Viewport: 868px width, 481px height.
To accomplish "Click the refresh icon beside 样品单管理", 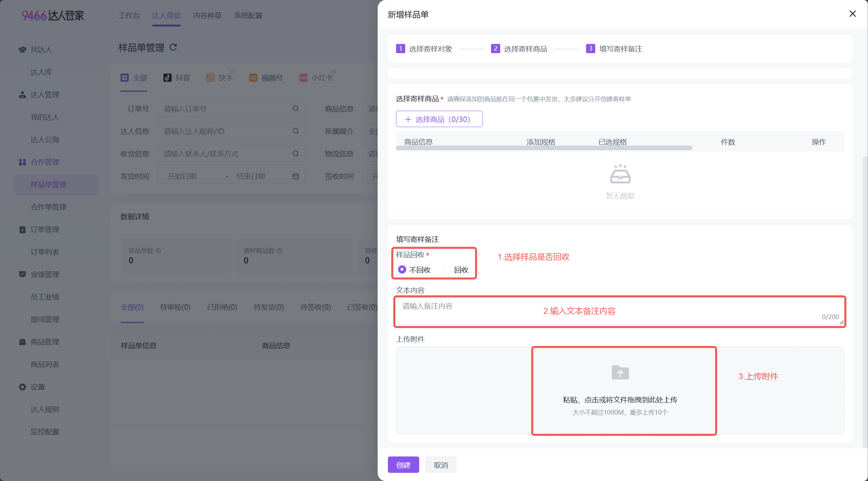I will (173, 47).
